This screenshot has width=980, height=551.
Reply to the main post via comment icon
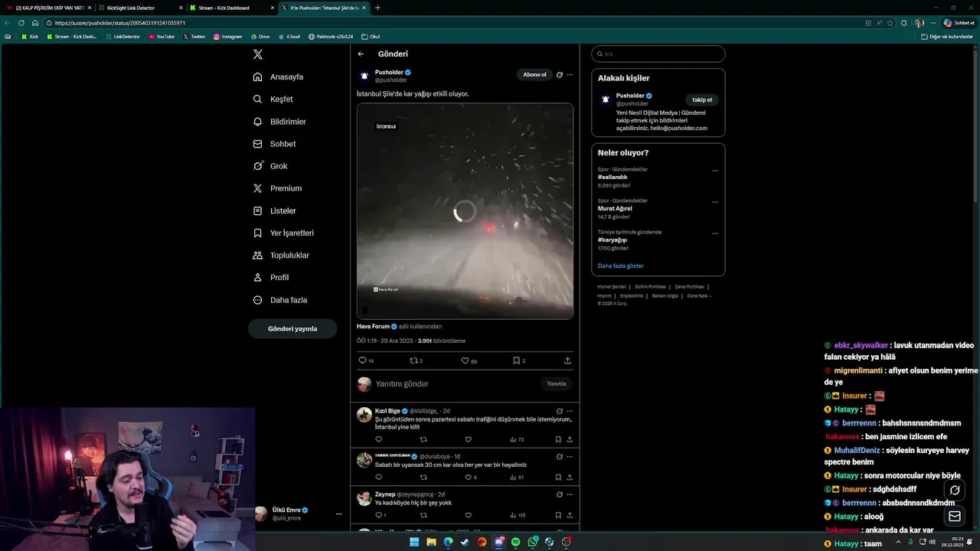pos(363,360)
